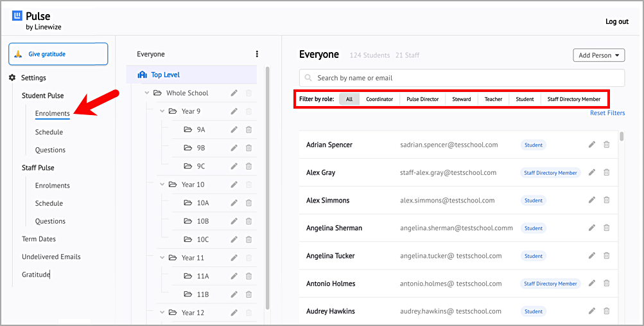The width and height of the screenshot is (644, 326).
Task: Filter people by Coordinator role
Action: (x=379, y=99)
